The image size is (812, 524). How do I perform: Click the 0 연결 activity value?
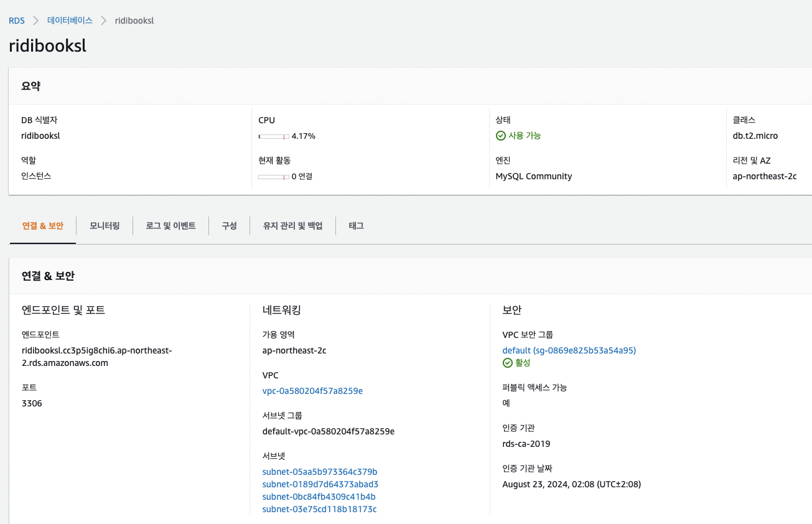point(302,176)
